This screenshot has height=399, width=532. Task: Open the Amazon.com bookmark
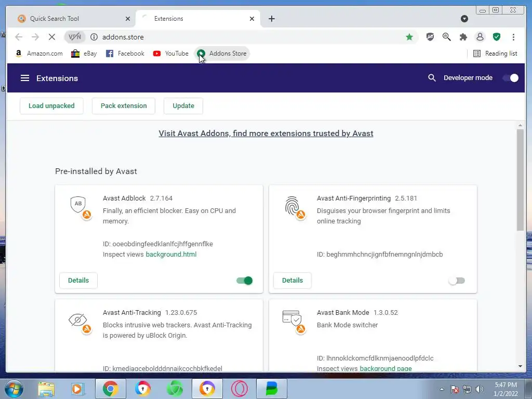pos(38,54)
